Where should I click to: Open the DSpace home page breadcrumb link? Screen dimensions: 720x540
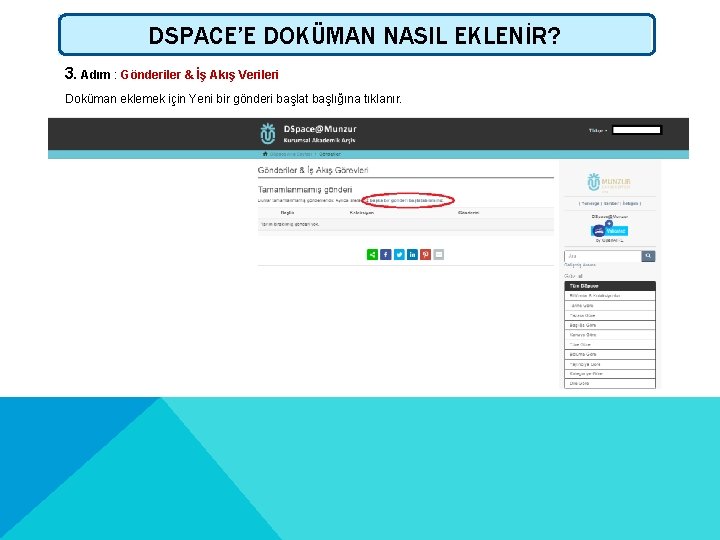coord(290,154)
